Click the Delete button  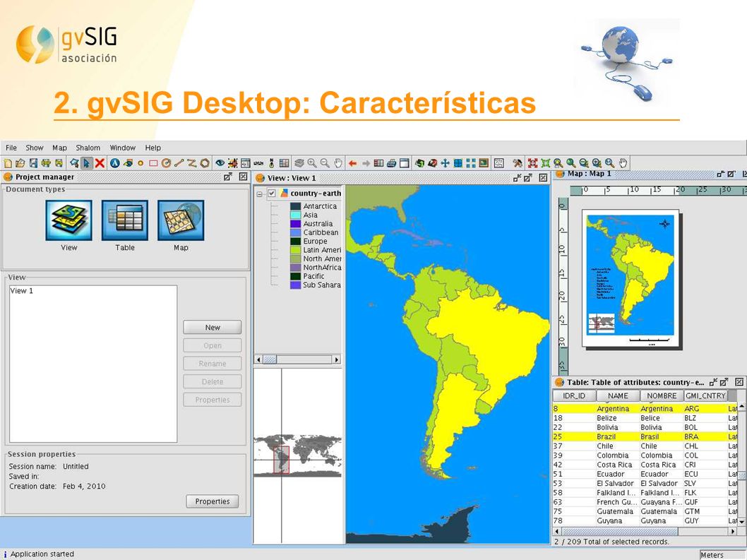tap(213, 382)
